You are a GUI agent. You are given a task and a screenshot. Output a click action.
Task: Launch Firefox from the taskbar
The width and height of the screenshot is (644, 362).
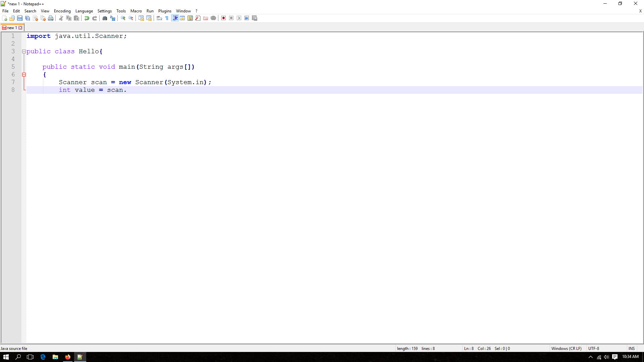[x=68, y=357]
